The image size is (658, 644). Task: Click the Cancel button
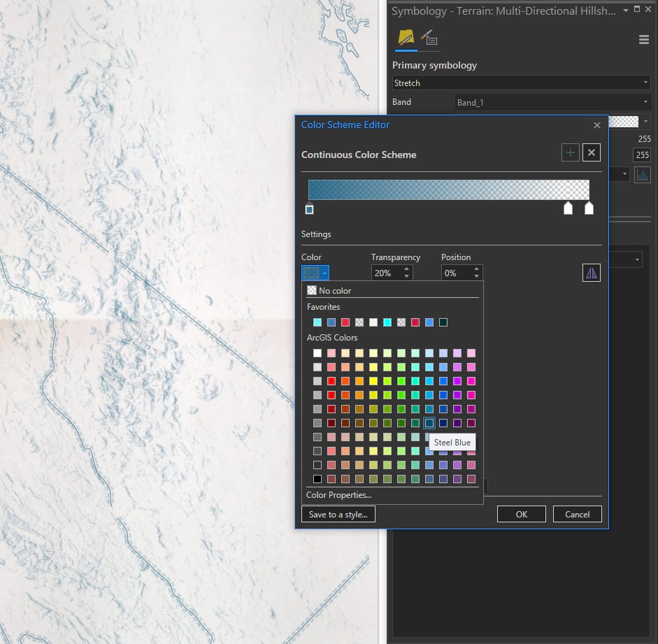pyautogui.click(x=577, y=514)
